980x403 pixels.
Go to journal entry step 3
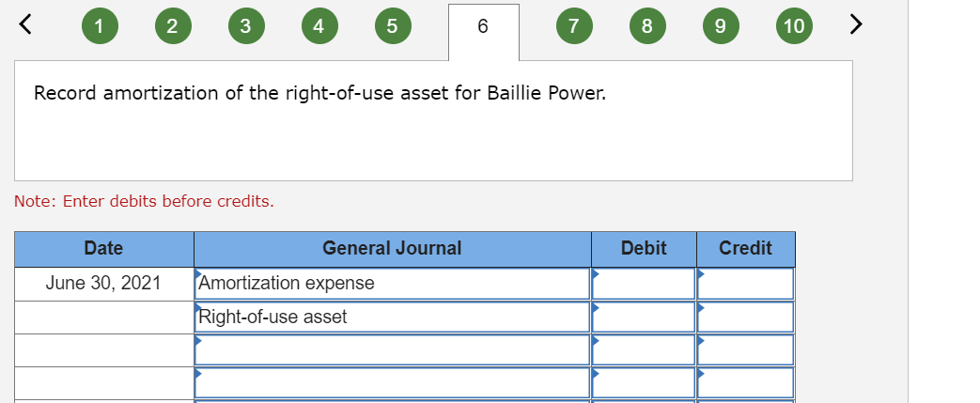click(x=245, y=26)
